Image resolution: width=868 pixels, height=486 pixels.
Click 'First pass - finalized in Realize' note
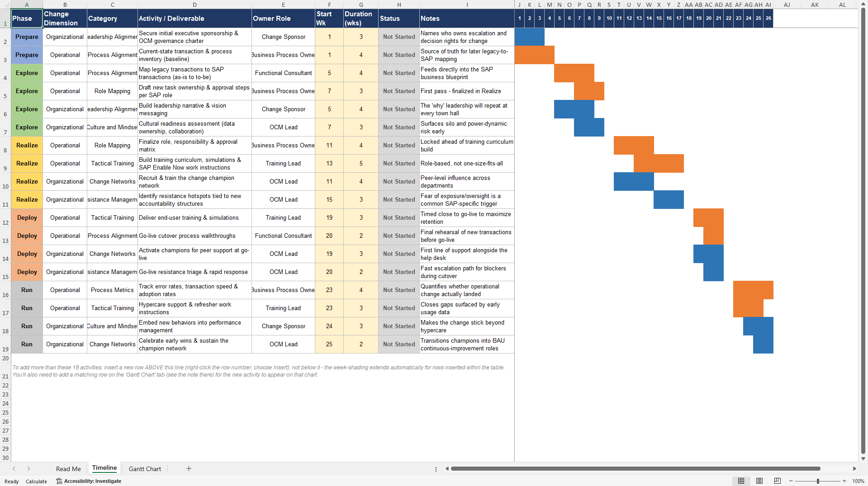tap(467, 91)
